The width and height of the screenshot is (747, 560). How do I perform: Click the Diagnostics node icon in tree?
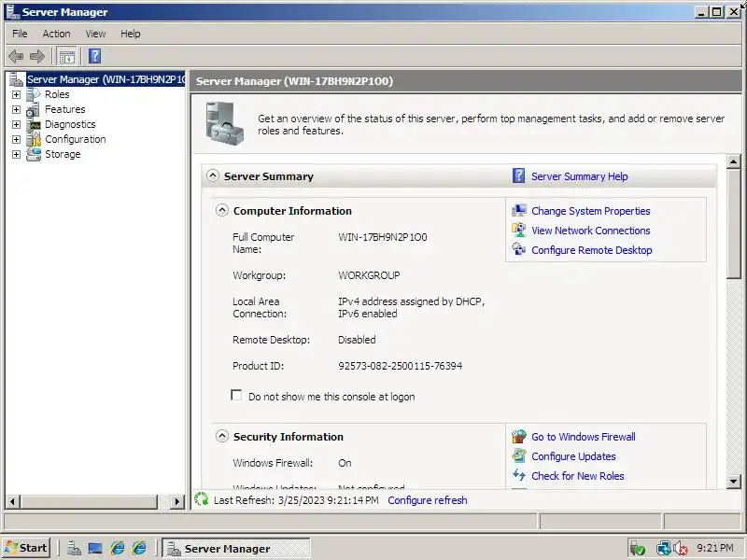(x=35, y=125)
